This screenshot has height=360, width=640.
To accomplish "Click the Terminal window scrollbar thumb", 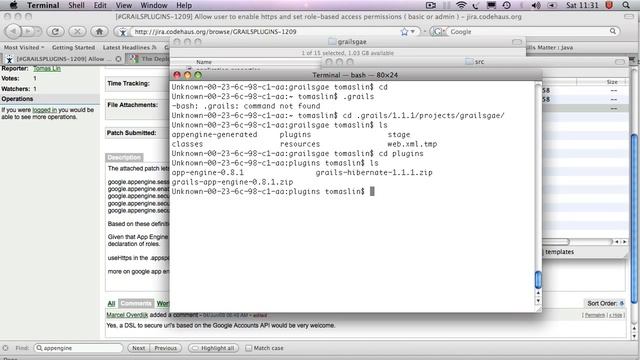I will click(x=538, y=280).
